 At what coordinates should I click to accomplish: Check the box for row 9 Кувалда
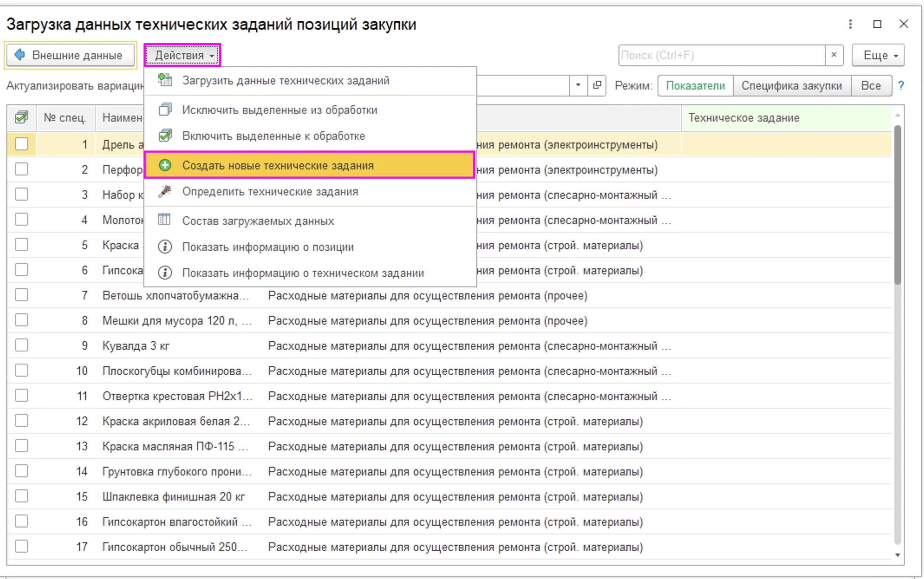pos(21,345)
